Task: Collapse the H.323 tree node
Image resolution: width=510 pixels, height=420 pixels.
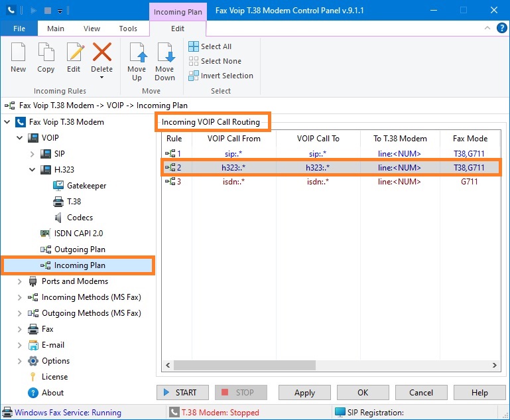Action: click(x=32, y=170)
